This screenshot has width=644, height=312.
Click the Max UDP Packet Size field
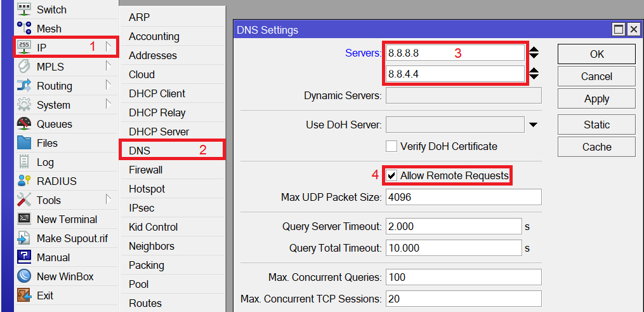(464, 198)
